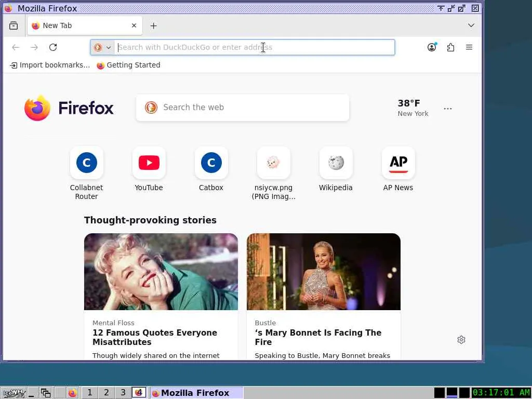This screenshot has height=399, width=532.
Task: Open the nsiycw.png shortcut
Action: (x=273, y=174)
